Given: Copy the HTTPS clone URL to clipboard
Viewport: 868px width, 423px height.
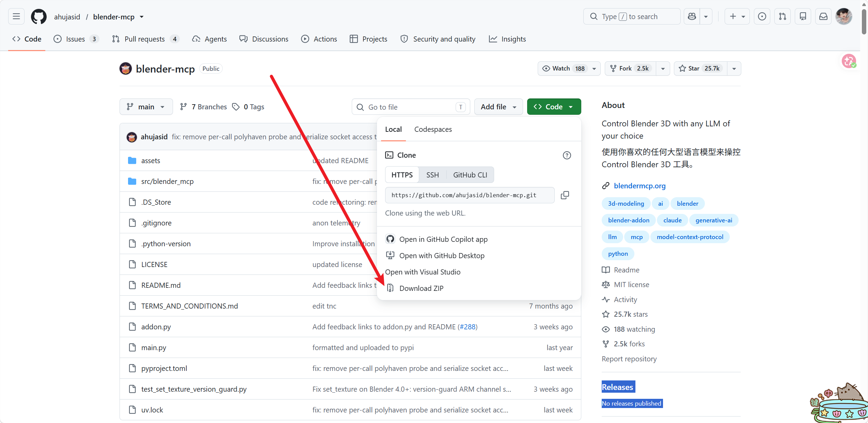Looking at the screenshot, I should pos(565,195).
